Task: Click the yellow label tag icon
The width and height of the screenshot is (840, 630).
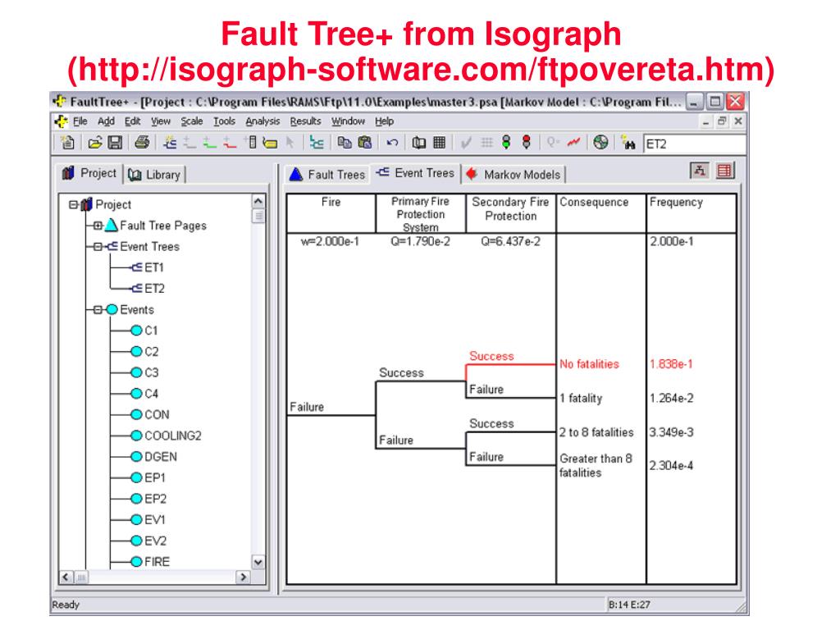Action: [270, 143]
